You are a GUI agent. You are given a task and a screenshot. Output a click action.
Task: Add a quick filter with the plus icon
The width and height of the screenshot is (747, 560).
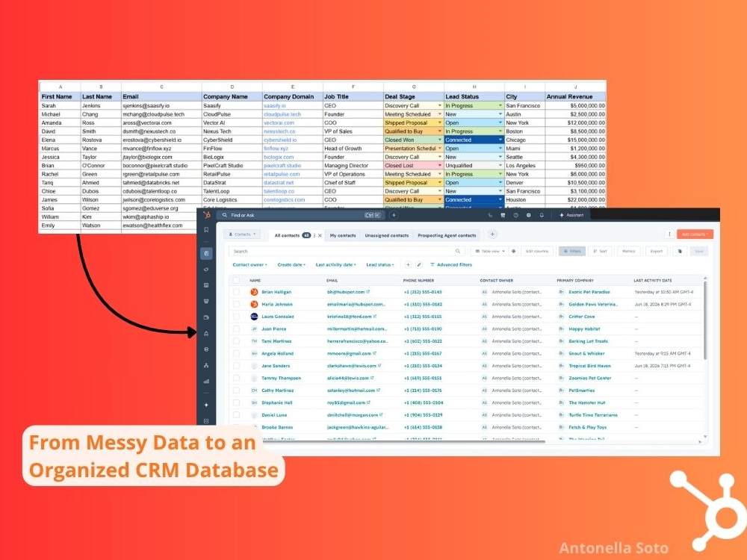[408, 265]
